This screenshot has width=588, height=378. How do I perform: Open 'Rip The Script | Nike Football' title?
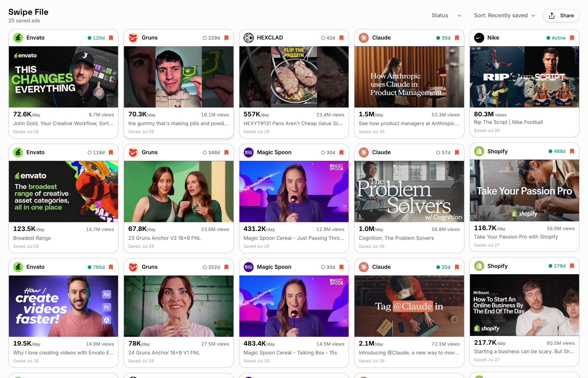coord(508,122)
